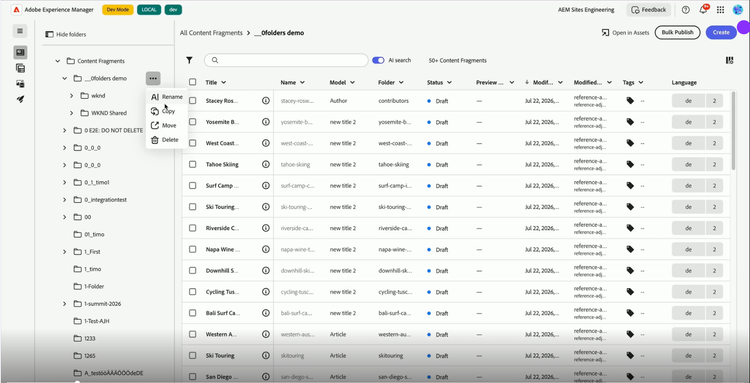Click the filter funnel icon

(189, 60)
